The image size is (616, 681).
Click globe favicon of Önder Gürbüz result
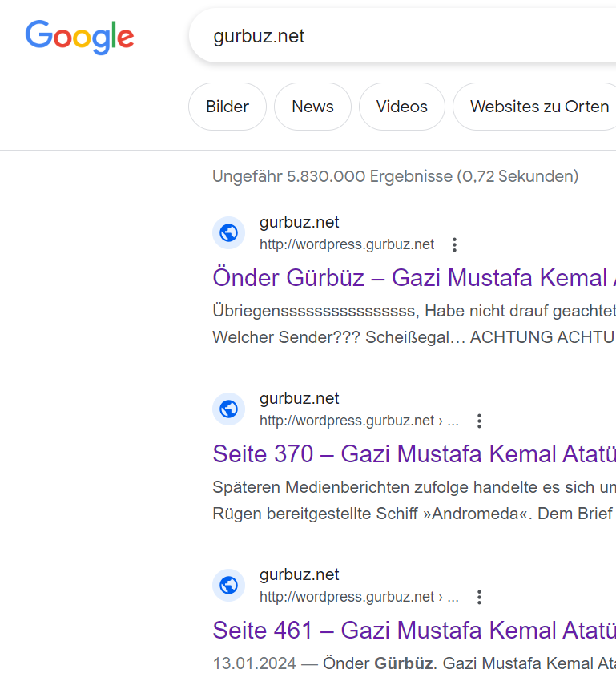click(x=229, y=233)
